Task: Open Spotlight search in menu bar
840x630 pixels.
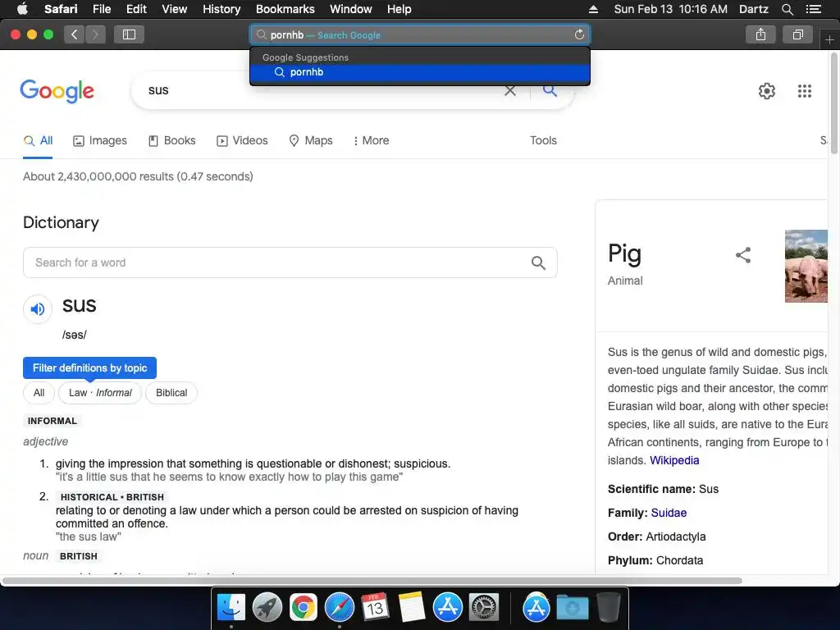Action: 787,9
